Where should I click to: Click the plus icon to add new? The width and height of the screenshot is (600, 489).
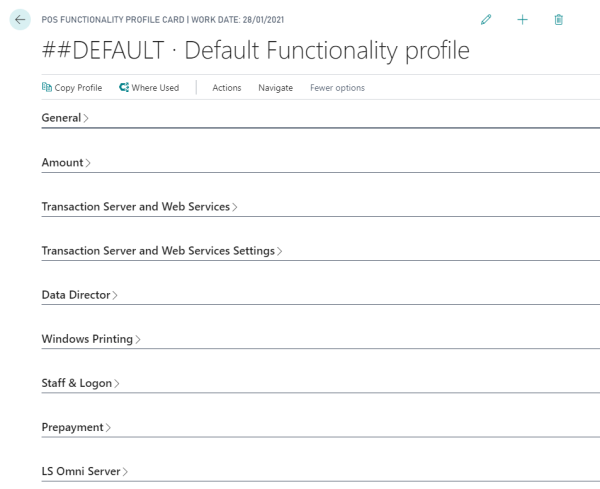[x=522, y=20]
